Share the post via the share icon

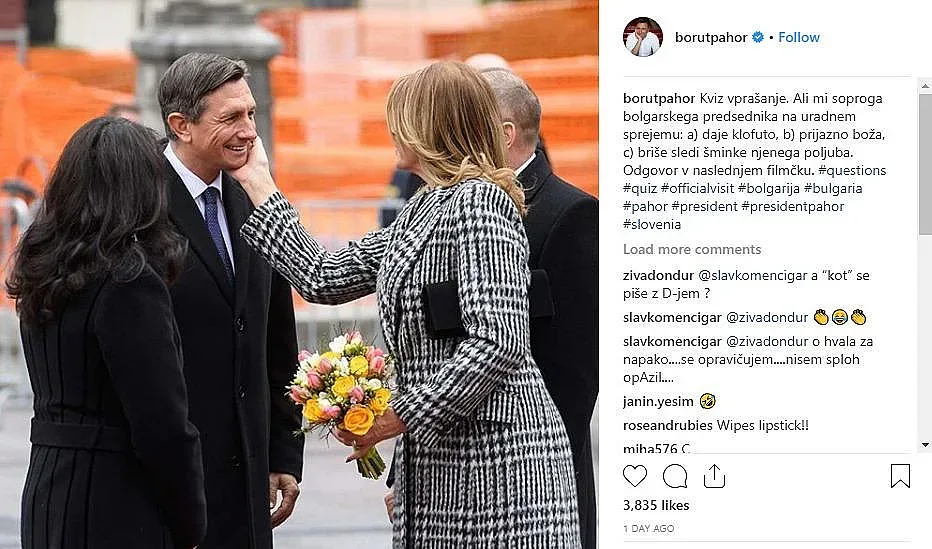[x=714, y=476]
